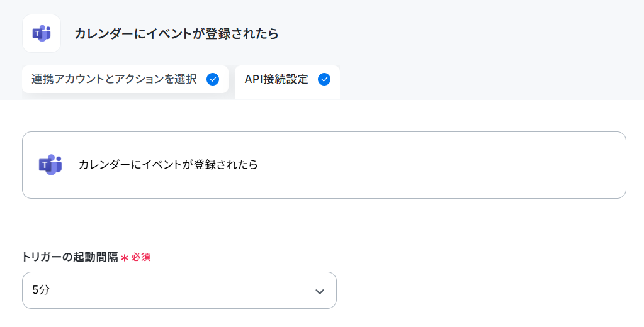Click the people silhouette on the card's Teams logo
This screenshot has width=644, height=327.
pyautogui.click(x=56, y=163)
